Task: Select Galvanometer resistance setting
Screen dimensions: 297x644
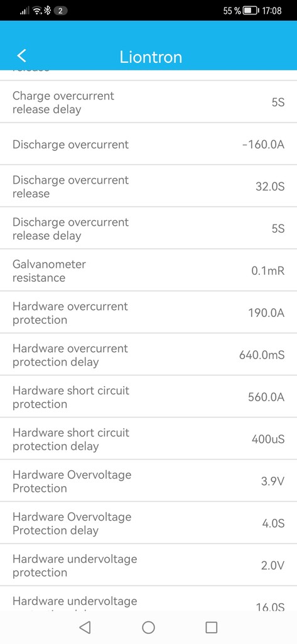Action: click(148, 270)
